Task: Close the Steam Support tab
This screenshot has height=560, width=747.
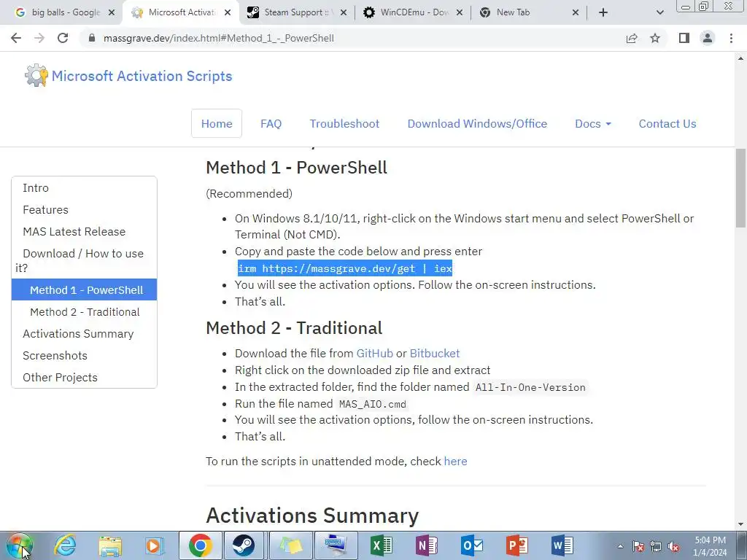Action: tap(344, 12)
